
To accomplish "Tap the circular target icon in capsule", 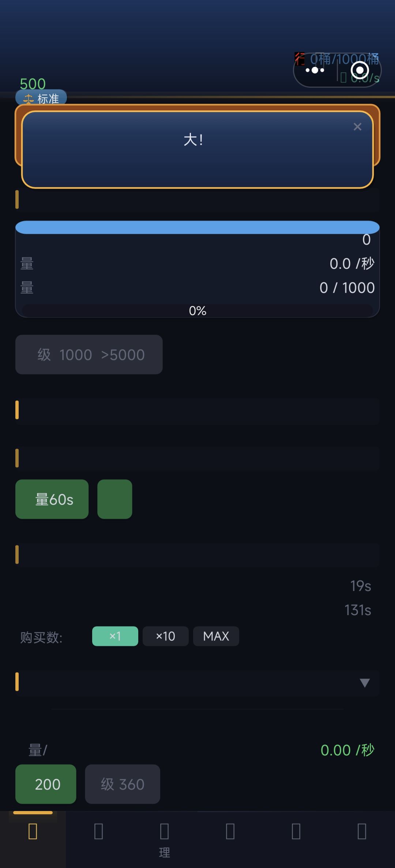I will click(360, 70).
